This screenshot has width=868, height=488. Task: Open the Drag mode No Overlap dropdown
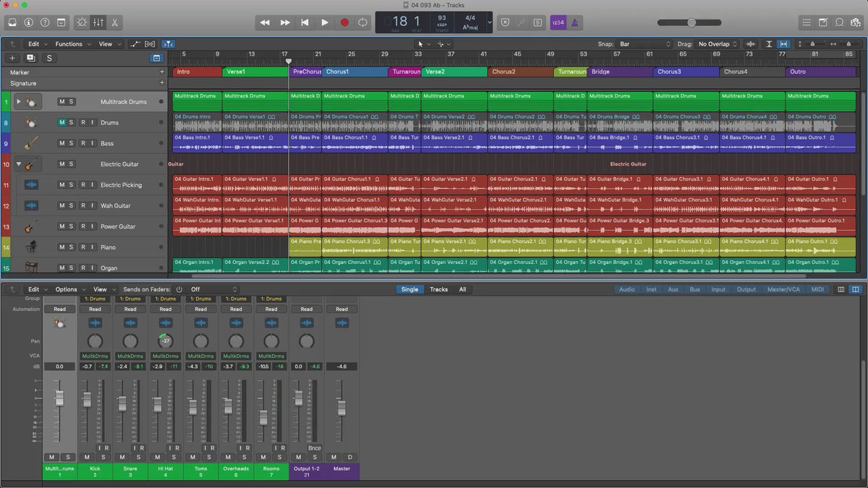click(x=717, y=44)
